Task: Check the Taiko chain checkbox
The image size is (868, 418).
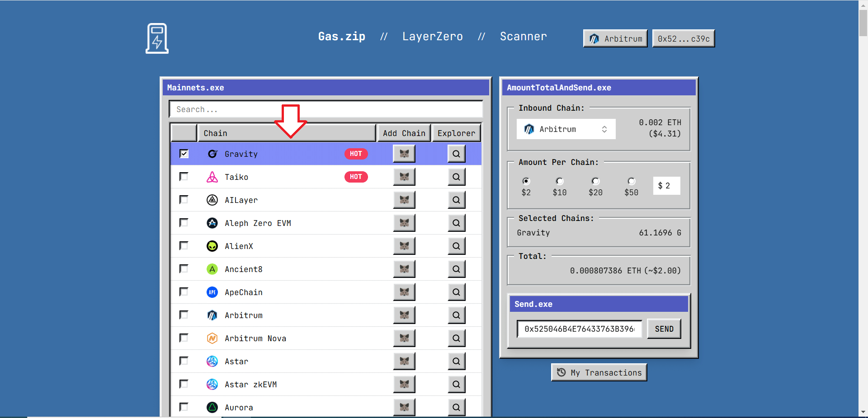Action: [184, 176]
